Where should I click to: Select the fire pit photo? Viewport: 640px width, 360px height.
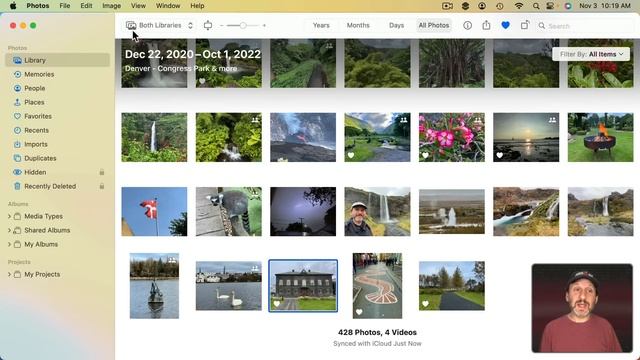click(600, 137)
